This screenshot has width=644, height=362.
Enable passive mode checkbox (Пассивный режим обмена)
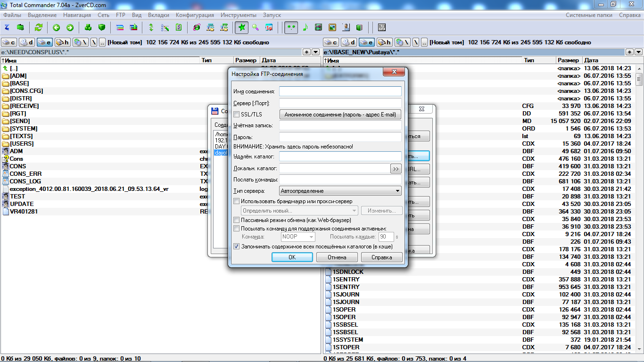237,220
